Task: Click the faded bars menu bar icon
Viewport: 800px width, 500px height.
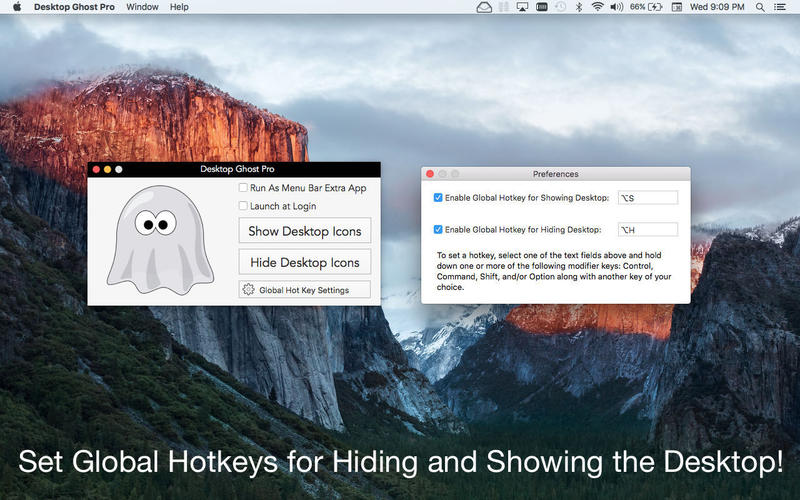Action: point(504,7)
